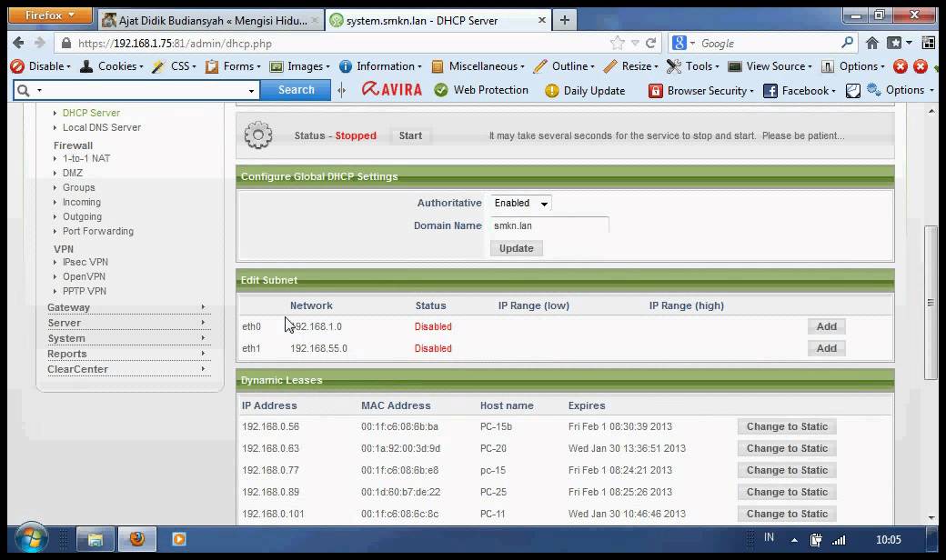Screen dimensions: 946x560
Task: Open a new tab with the plus button
Action: click(565, 21)
